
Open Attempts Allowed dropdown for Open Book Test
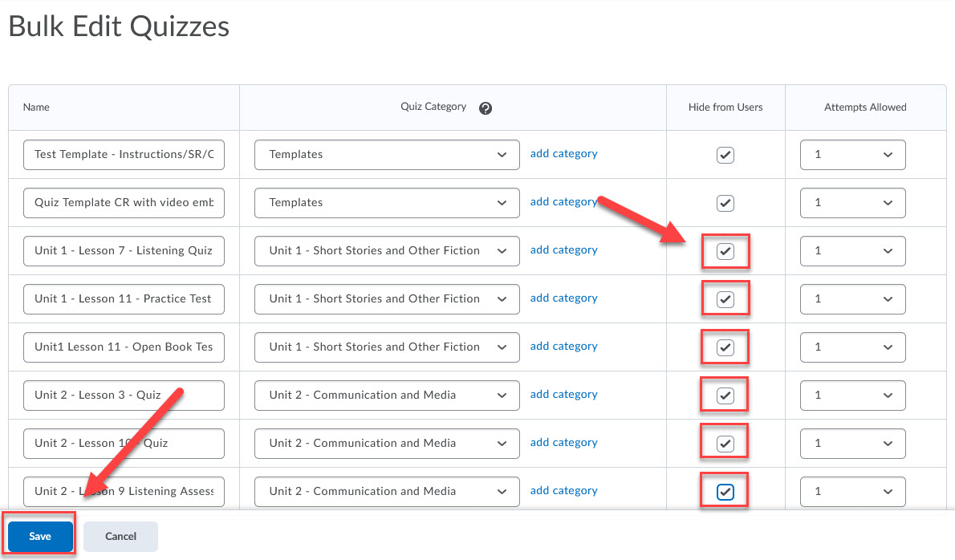[x=852, y=347]
